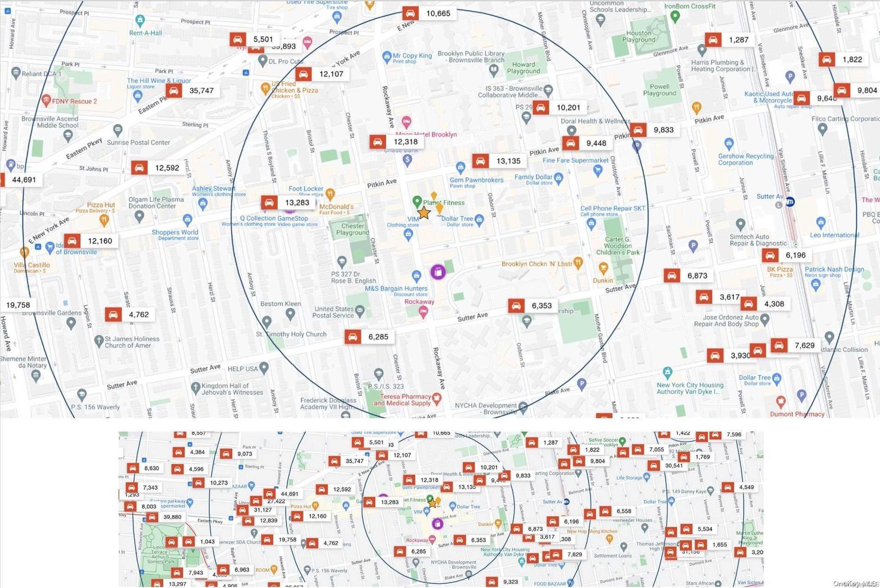Click the car marker labeled 6,873
The image size is (880, 588).
(688, 276)
